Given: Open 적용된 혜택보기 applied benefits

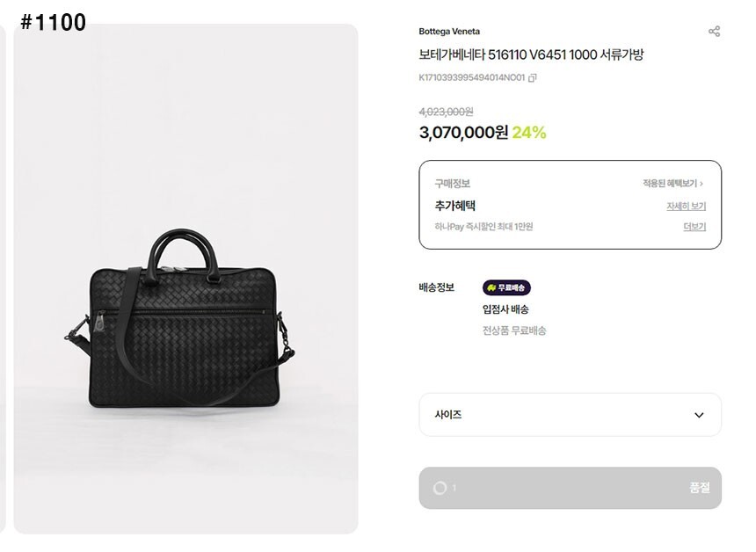Looking at the screenshot, I should click(x=672, y=183).
